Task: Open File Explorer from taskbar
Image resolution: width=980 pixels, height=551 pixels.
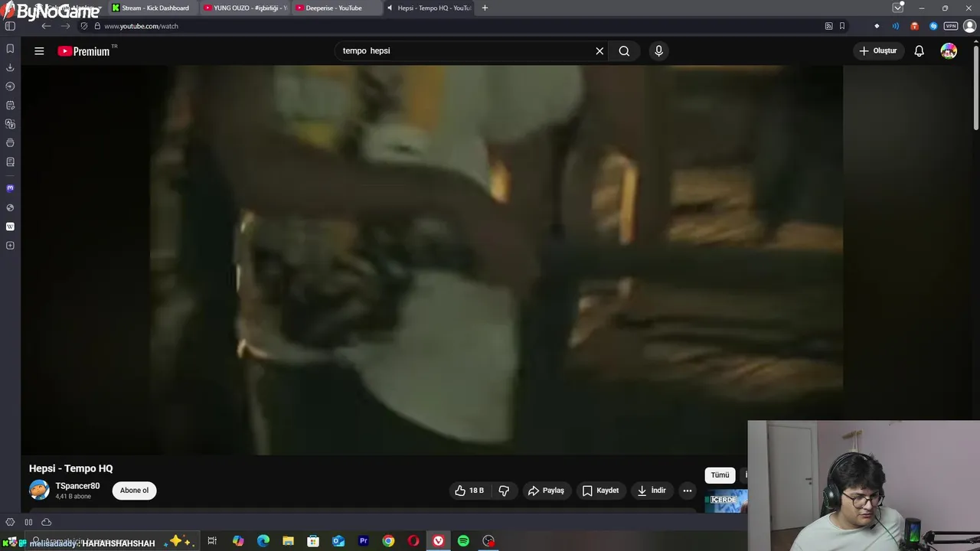Action: coord(288,541)
